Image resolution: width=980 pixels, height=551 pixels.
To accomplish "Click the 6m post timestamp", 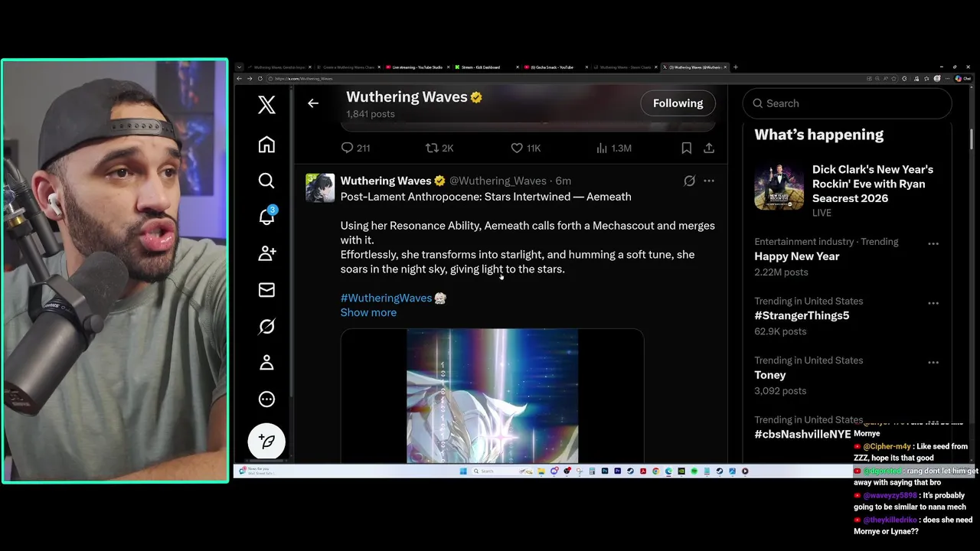I will point(563,181).
